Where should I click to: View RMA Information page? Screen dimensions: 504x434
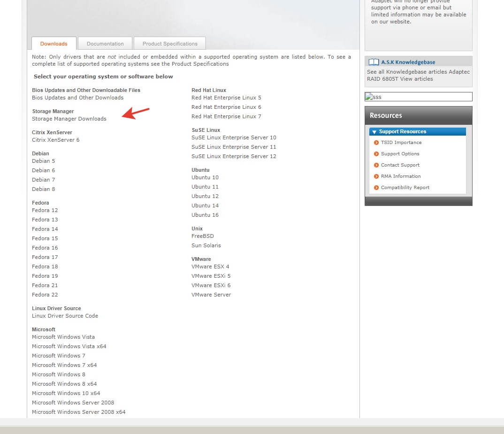click(400, 176)
